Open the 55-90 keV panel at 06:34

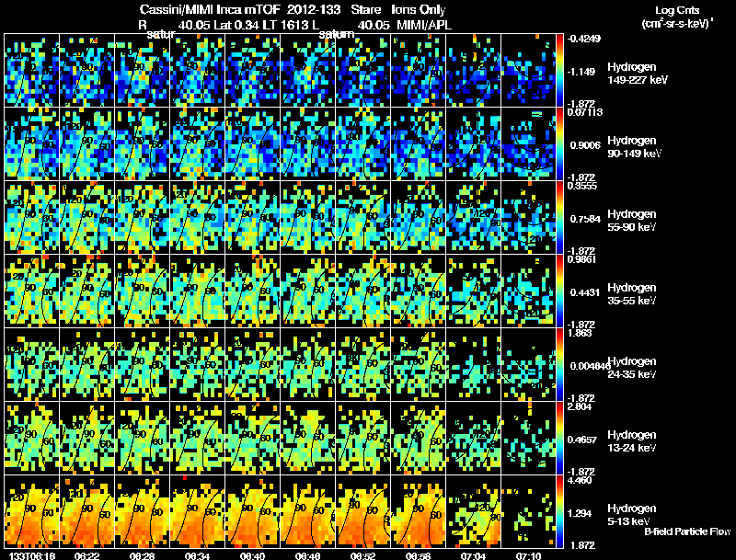(x=197, y=218)
